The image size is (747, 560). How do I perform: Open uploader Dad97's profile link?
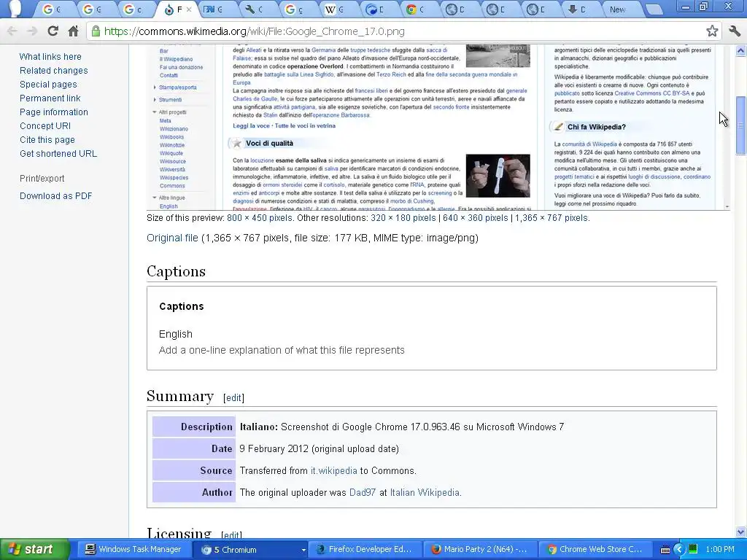click(x=363, y=492)
